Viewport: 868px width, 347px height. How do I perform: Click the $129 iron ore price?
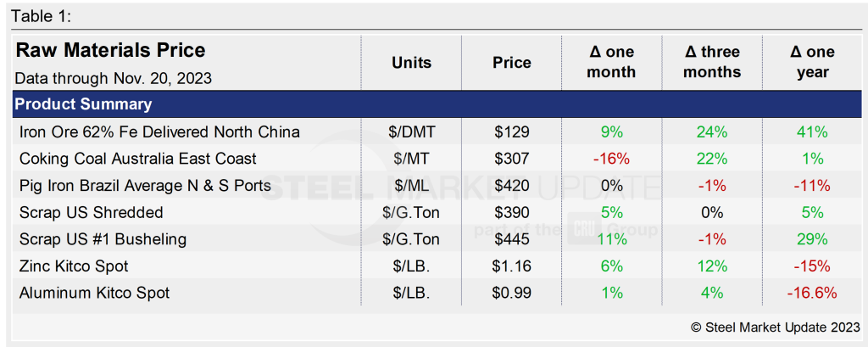pos(511,132)
